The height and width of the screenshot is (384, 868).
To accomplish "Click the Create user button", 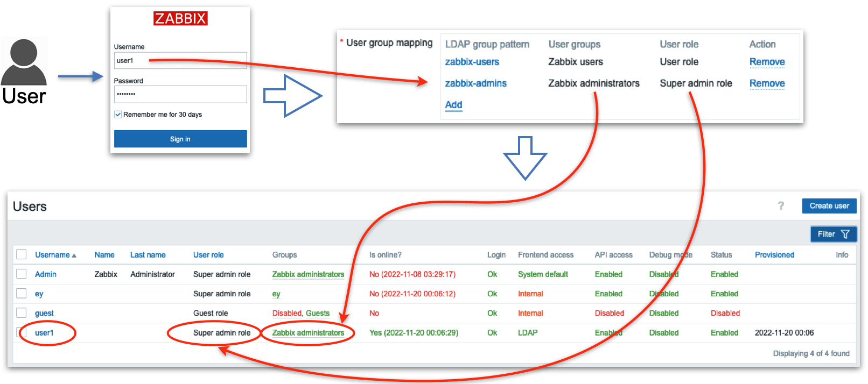I will pyautogui.click(x=829, y=206).
